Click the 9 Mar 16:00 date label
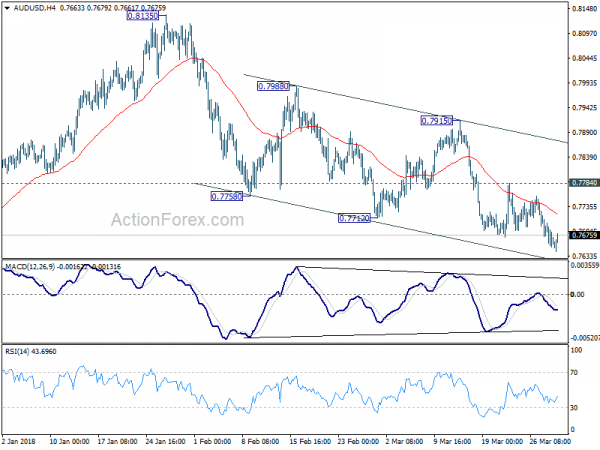Screen dimensions: 600x450 pos(452,441)
